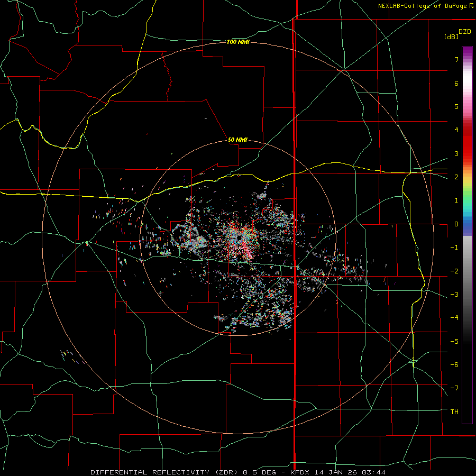The height and width of the screenshot is (476, 476).
Task: Click the -1 value on the color scale
Action: pyautogui.click(x=454, y=248)
